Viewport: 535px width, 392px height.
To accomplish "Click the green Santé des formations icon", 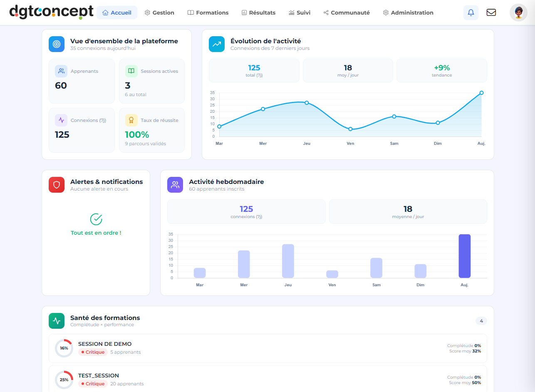I will pyautogui.click(x=57, y=321).
